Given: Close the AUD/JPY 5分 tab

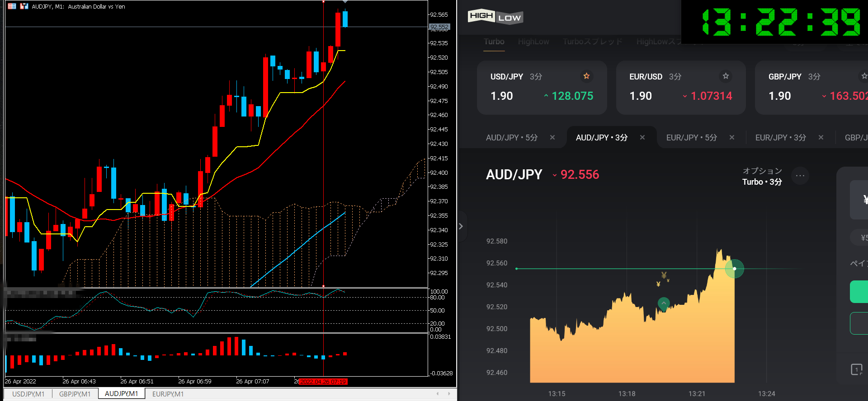Looking at the screenshot, I should pos(552,137).
